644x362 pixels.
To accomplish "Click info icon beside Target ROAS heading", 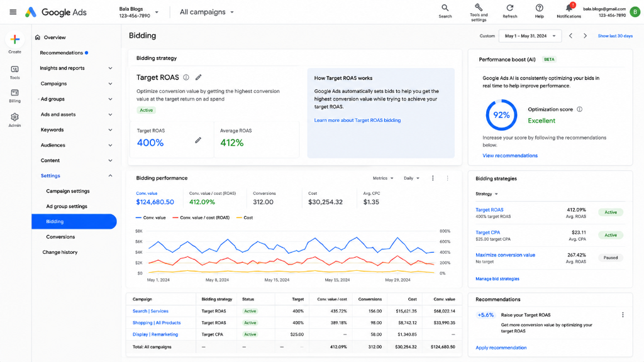I will click(x=186, y=77).
